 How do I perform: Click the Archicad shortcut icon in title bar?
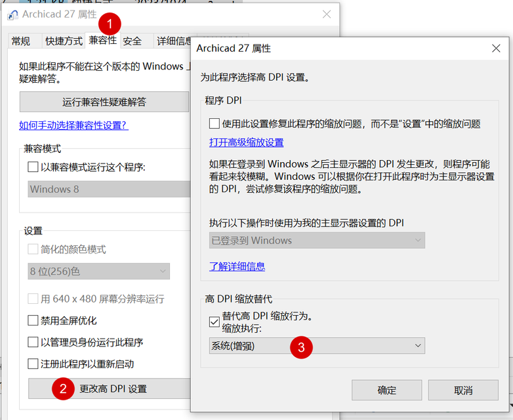(x=12, y=15)
